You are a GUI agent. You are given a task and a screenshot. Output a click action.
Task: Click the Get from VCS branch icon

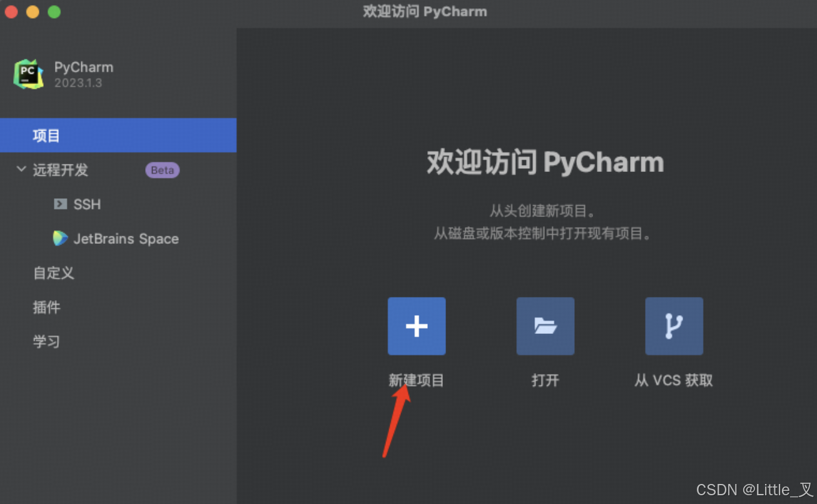click(674, 326)
